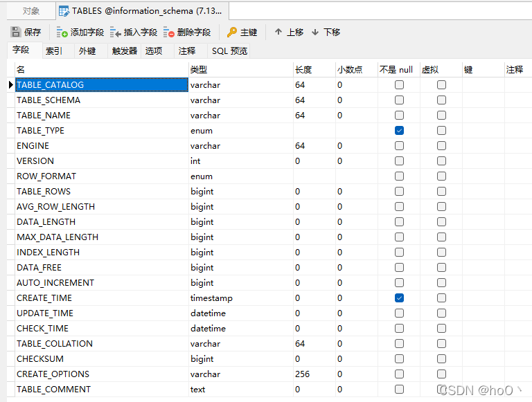Select the TABLE_CATALOG field name cell
The image size is (532, 402).
click(x=102, y=84)
